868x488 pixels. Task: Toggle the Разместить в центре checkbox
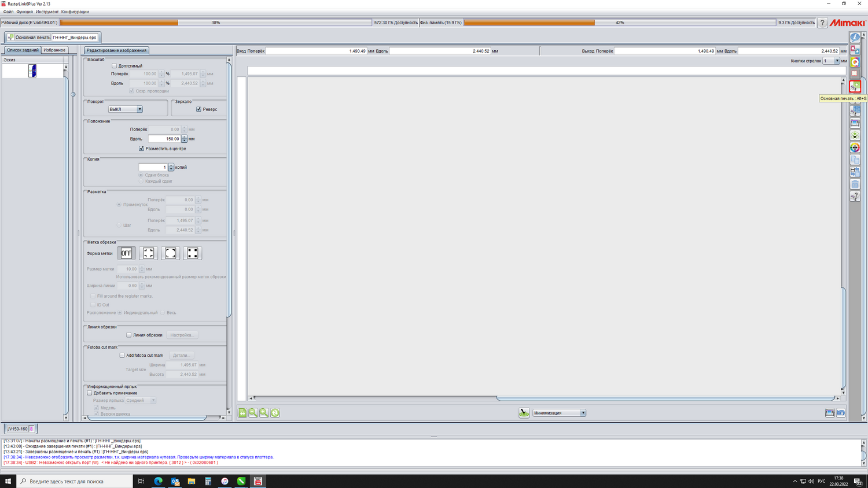pos(141,149)
